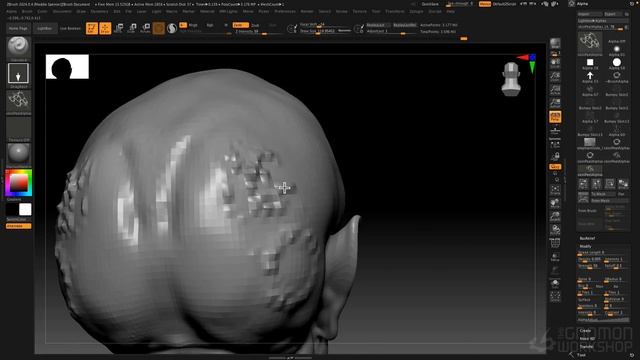The height and width of the screenshot is (360, 640).
Task: Click the white secondary color swatch
Action: point(25,209)
